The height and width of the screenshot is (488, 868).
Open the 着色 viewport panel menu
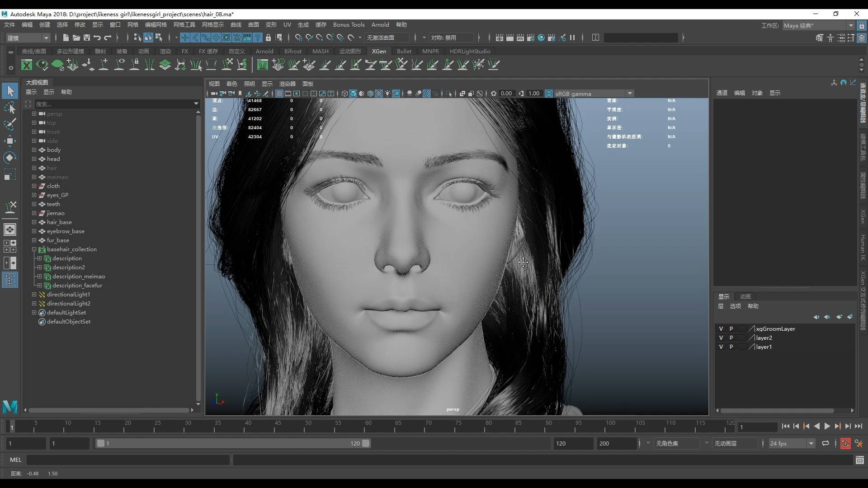231,84
